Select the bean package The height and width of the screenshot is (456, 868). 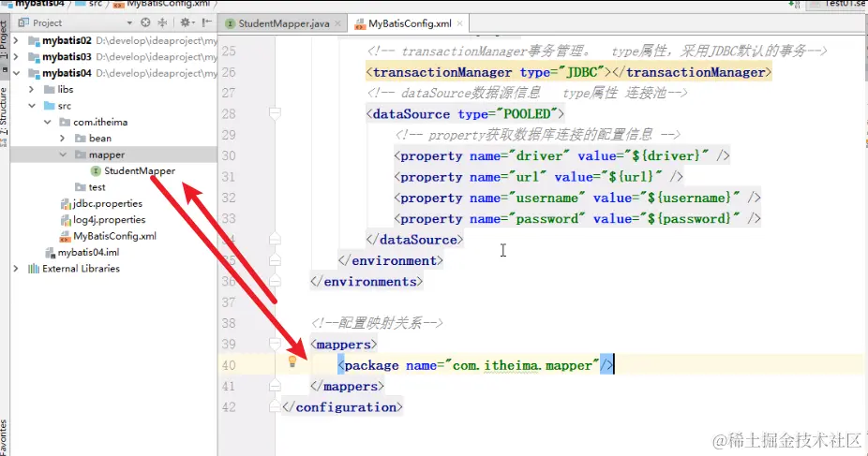pos(100,139)
